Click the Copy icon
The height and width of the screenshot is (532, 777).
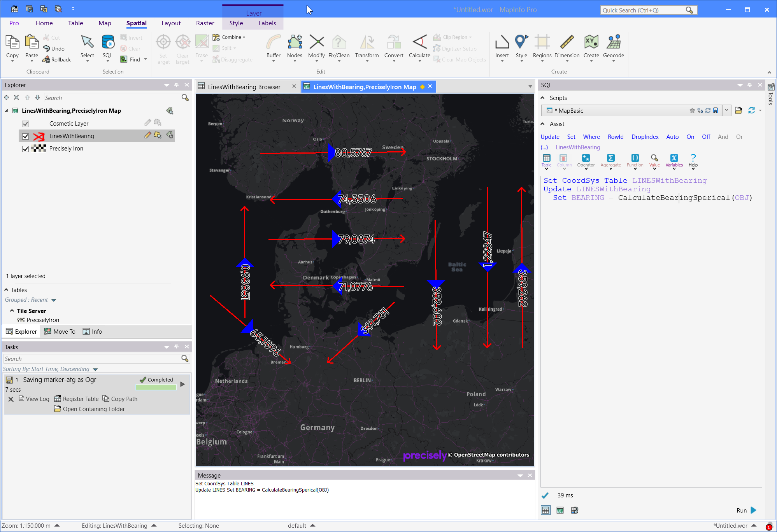click(12, 42)
